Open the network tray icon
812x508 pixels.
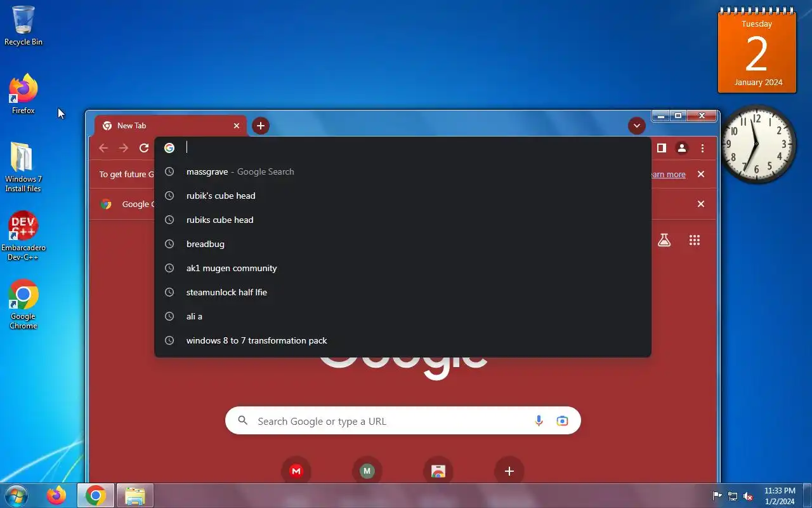coord(733,496)
